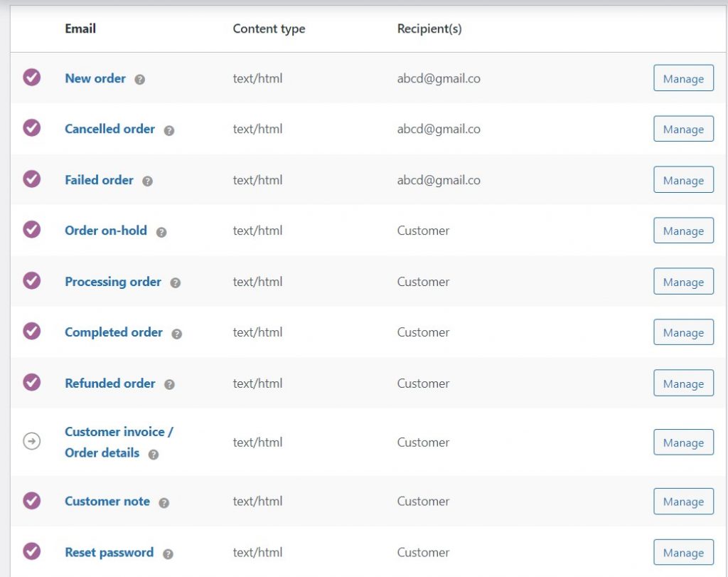Click Manage in the Cancelled order row
Image resolution: width=728 pixels, height=577 pixels.
[x=683, y=129]
